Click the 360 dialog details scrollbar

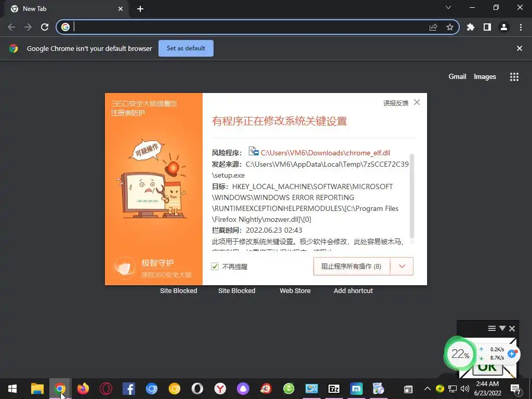(412, 196)
